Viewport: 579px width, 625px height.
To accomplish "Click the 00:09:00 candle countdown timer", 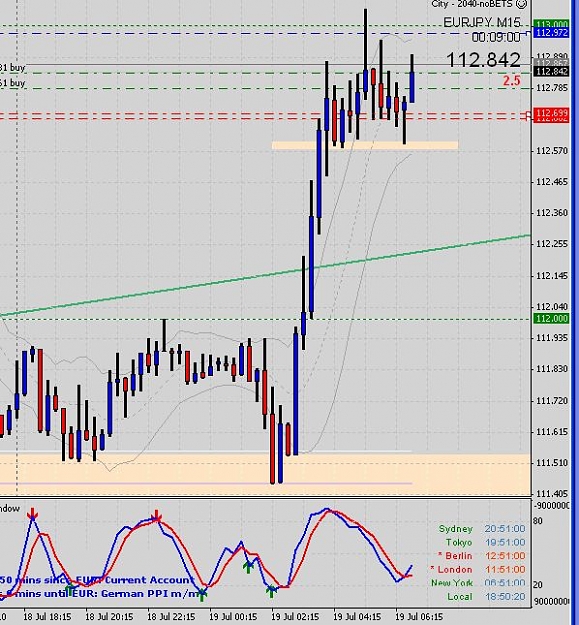I will pyautogui.click(x=496, y=37).
